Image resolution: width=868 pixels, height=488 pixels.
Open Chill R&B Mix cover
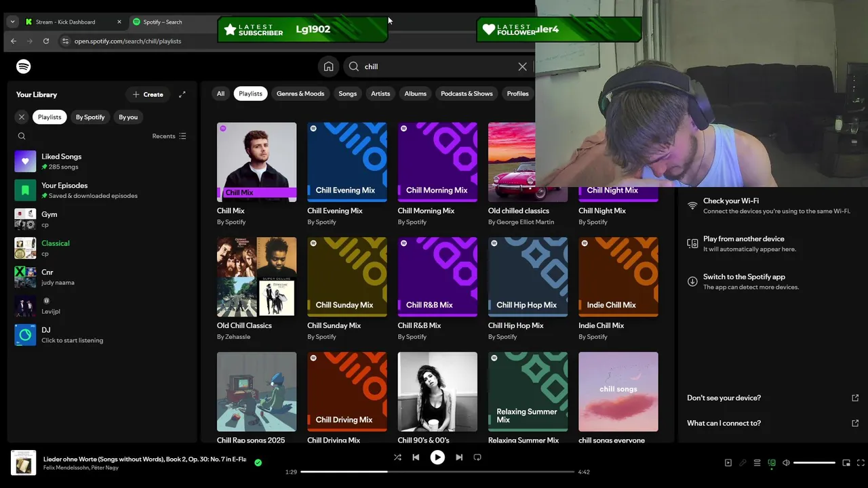pyautogui.click(x=437, y=277)
